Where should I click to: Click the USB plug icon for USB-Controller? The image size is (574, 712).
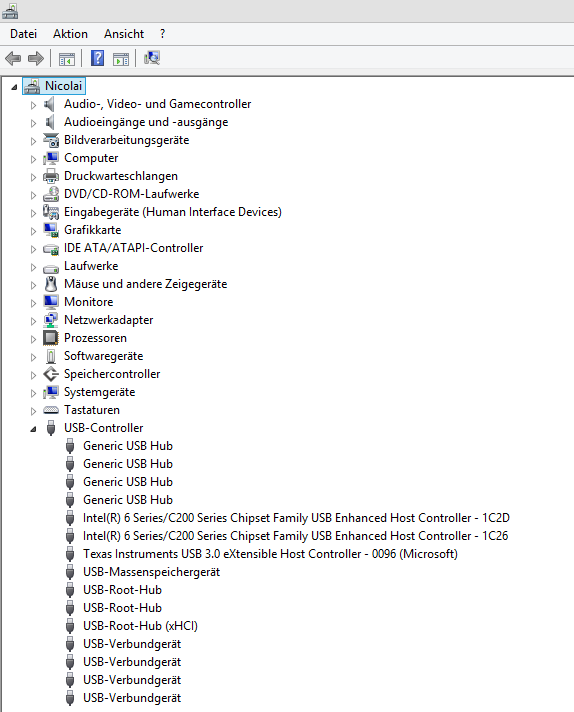(x=51, y=428)
